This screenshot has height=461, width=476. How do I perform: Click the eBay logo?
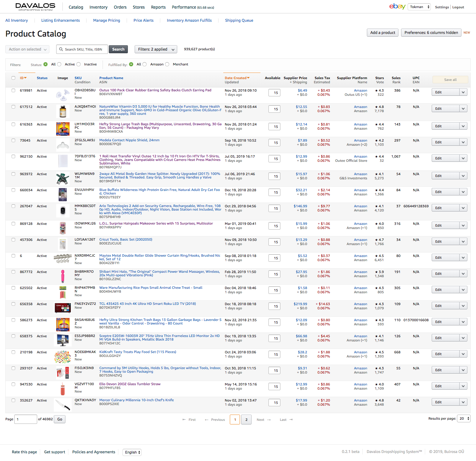tap(397, 7)
